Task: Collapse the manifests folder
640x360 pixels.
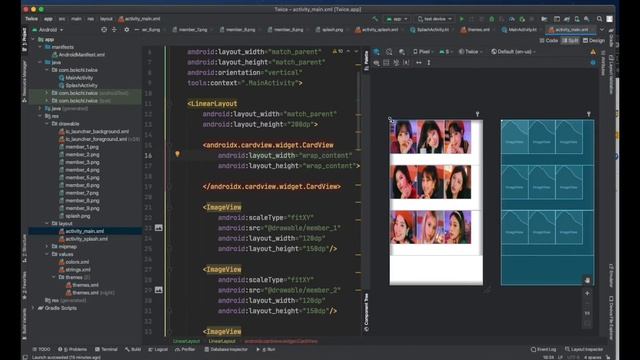Action: pos(40,47)
